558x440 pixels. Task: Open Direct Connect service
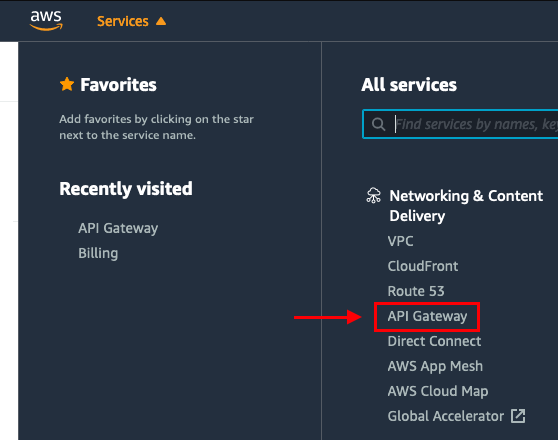click(434, 341)
